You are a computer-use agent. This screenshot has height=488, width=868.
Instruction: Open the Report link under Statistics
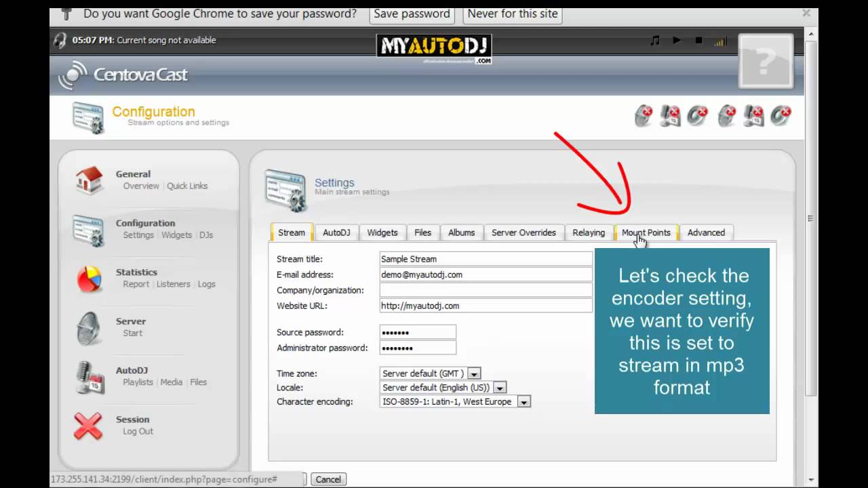point(136,284)
